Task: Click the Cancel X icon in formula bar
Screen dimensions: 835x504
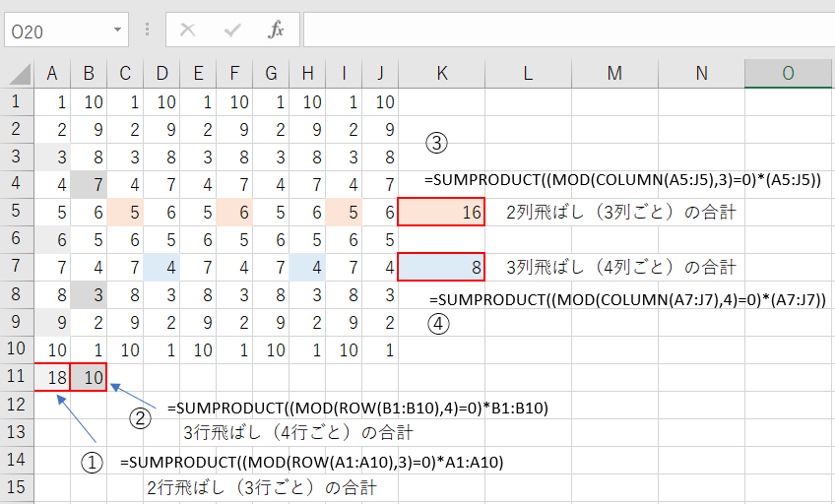Action: coord(187,30)
